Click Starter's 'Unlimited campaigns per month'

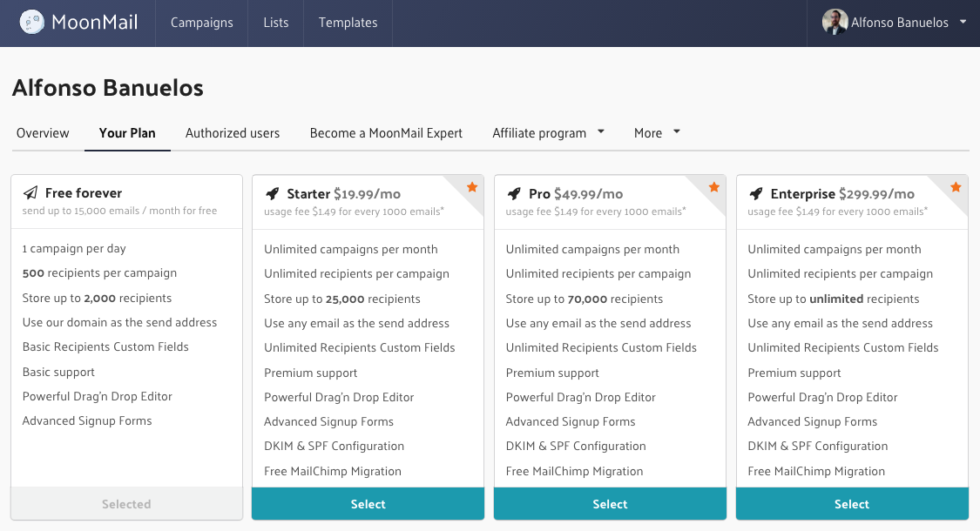pos(351,249)
